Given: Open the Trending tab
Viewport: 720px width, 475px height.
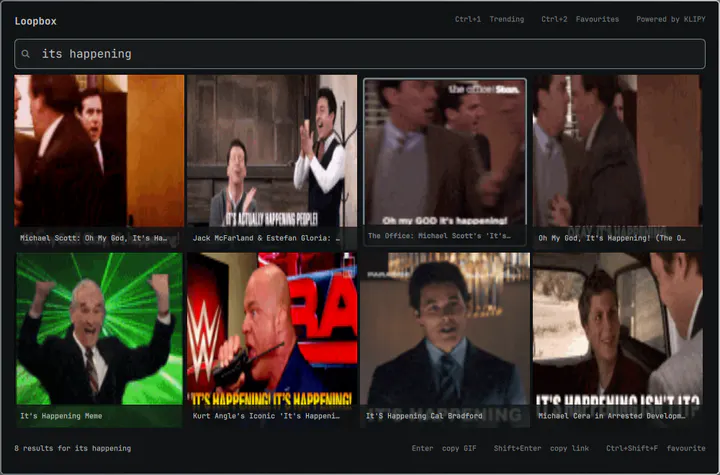Looking at the screenshot, I should click(x=506, y=19).
